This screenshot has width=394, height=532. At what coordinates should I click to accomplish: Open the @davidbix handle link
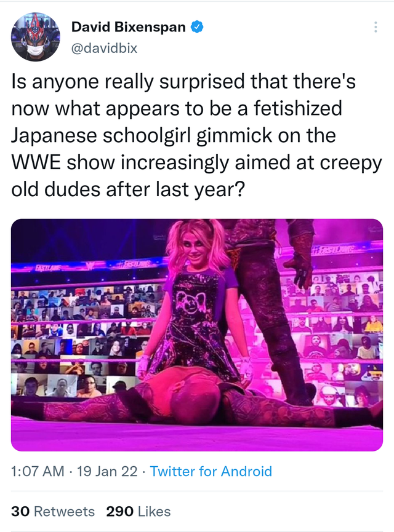point(104,48)
